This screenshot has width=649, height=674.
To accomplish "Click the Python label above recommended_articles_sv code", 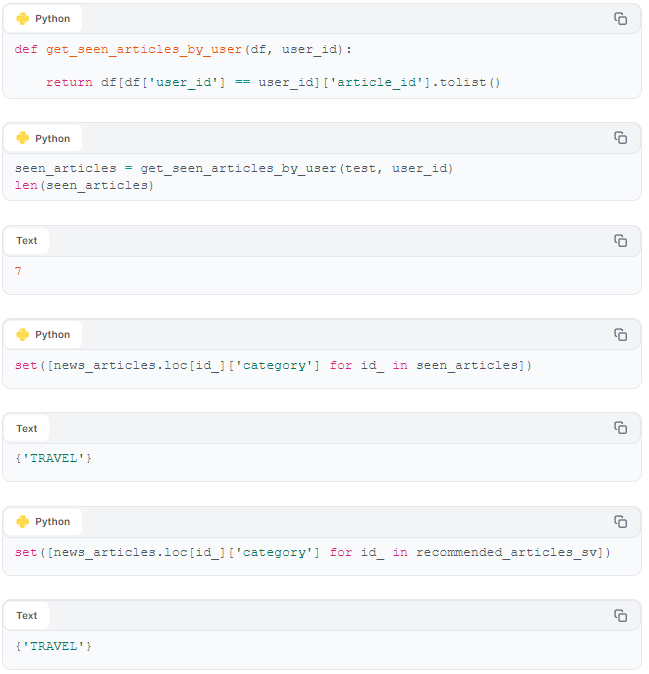I will click(x=52, y=521).
